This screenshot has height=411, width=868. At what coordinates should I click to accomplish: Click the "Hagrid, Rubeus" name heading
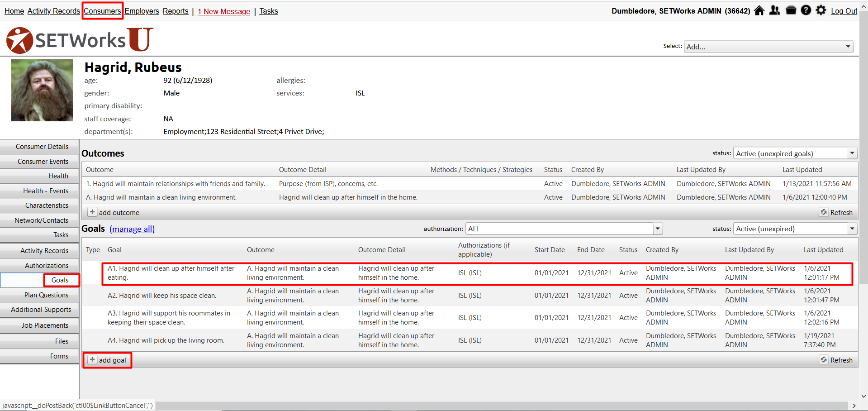pyautogui.click(x=133, y=67)
